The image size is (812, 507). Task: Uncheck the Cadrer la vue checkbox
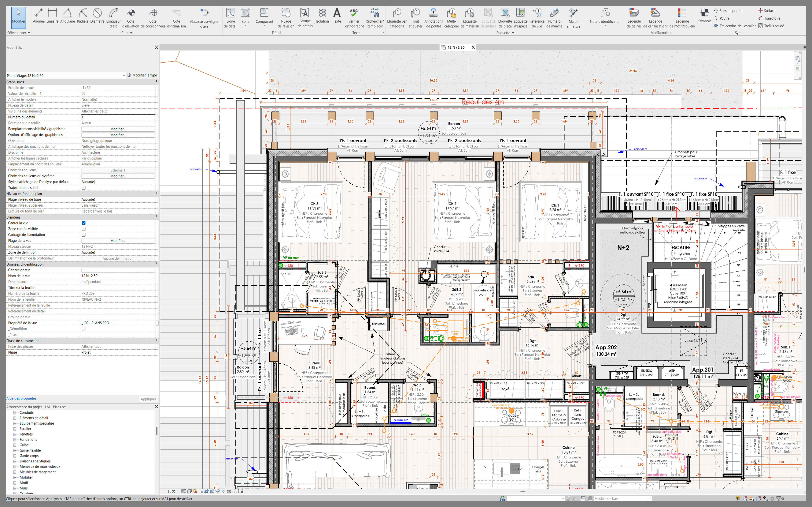click(x=84, y=223)
